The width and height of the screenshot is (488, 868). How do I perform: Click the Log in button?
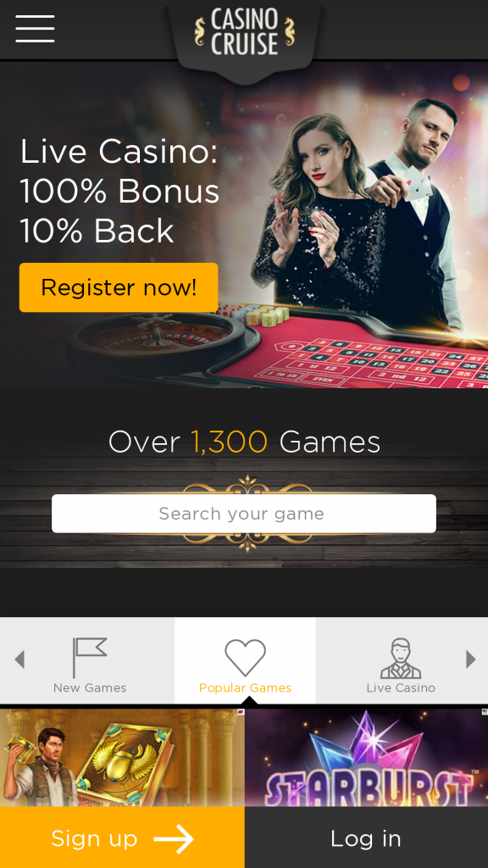click(x=366, y=837)
